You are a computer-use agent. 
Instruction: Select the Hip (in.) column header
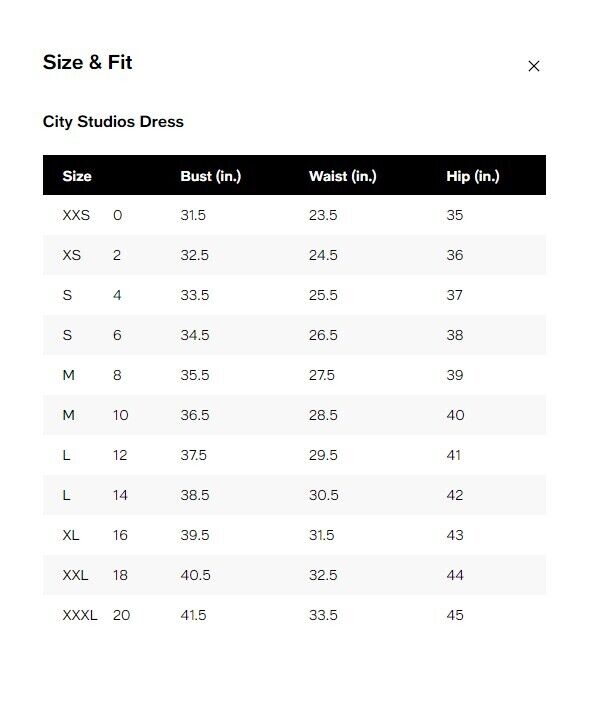473,176
